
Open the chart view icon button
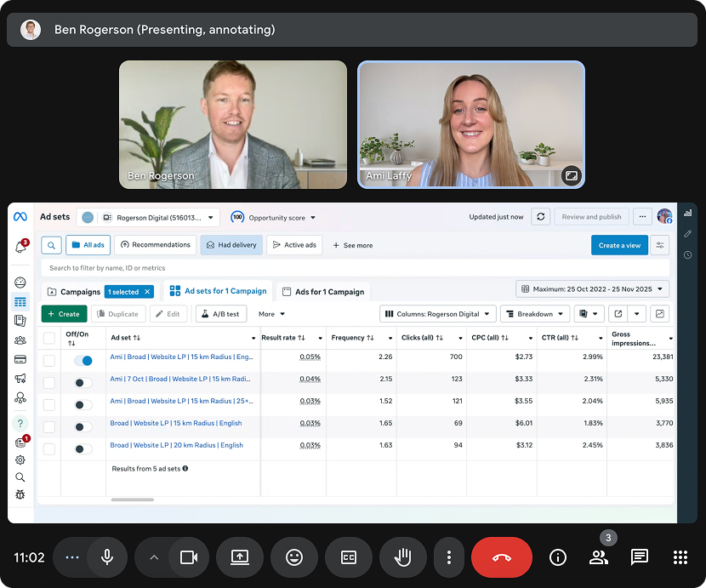(x=659, y=314)
